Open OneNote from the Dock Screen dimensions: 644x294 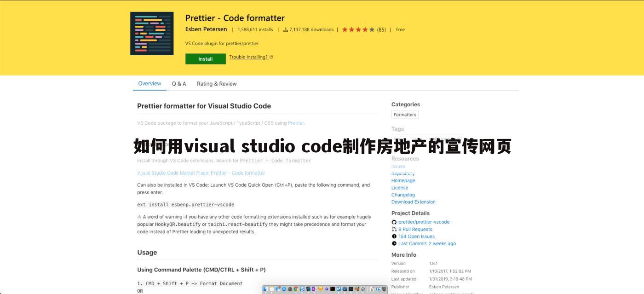(x=314, y=289)
